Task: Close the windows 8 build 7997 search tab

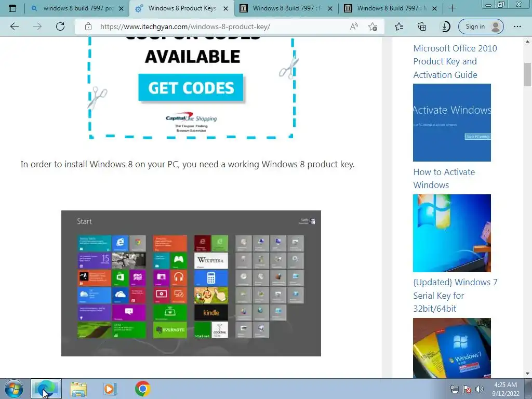Action: pos(121,8)
